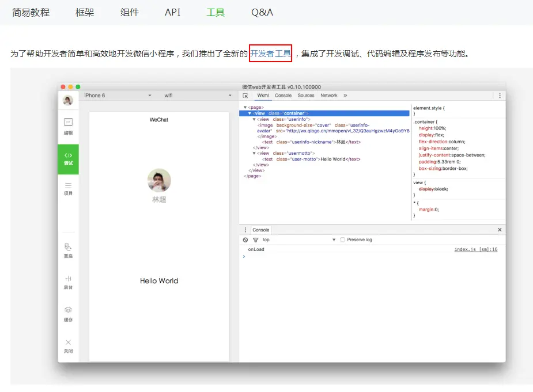The height and width of the screenshot is (392, 533).
Task: Click the 重启 restart sidebar icon
Action: 69,251
